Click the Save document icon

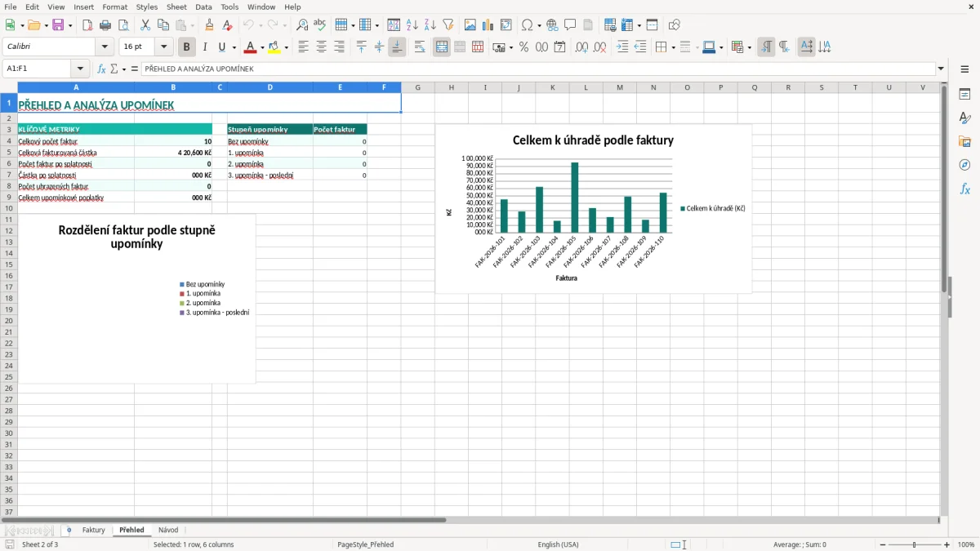(58, 25)
